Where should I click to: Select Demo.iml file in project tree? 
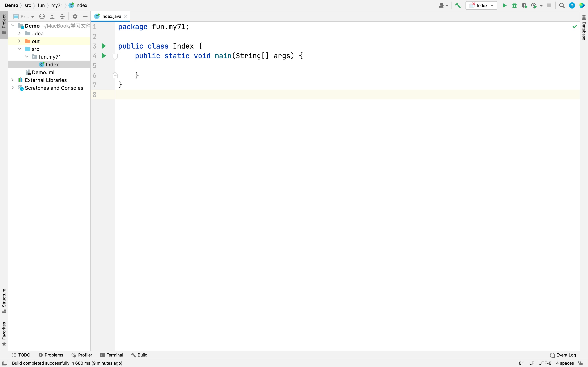pos(43,72)
